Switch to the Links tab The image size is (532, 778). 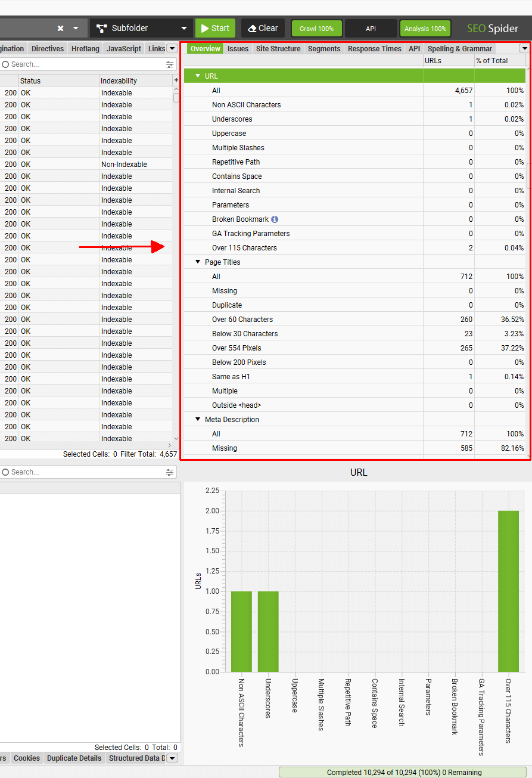157,49
